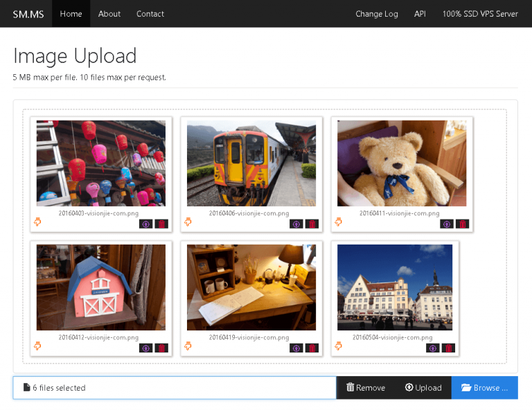Click filename 20160406-visionjie-com.png

point(249,213)
